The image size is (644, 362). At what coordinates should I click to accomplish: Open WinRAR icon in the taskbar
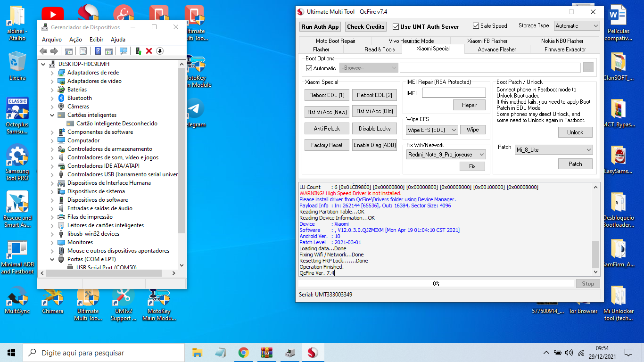click(x=267, y=353)
